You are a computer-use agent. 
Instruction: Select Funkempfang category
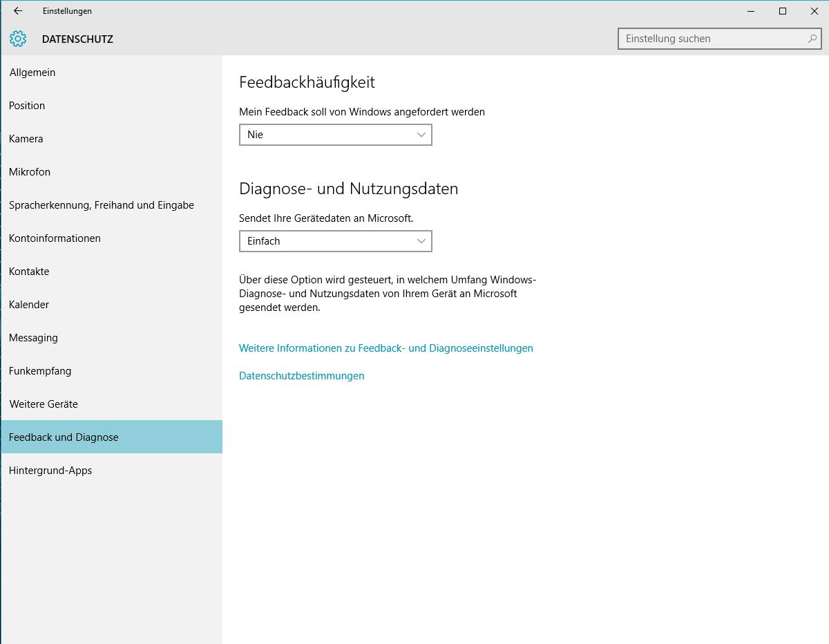coord(111,371)
